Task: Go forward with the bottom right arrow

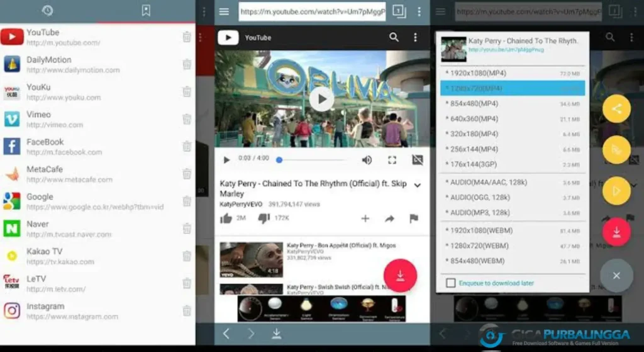Action: click(x=252, y=334)
